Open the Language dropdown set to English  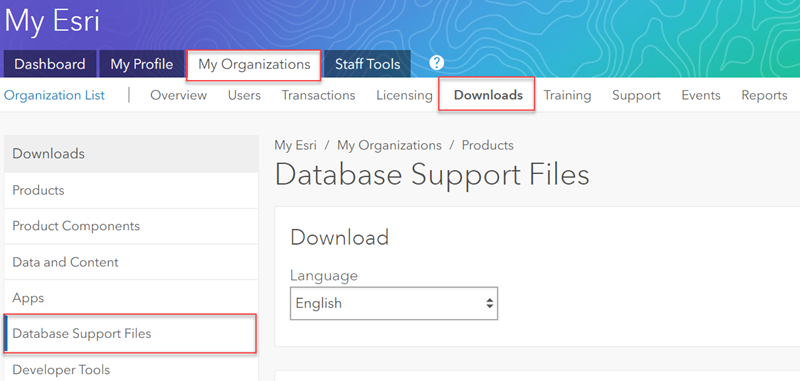(x=394, y=303)
